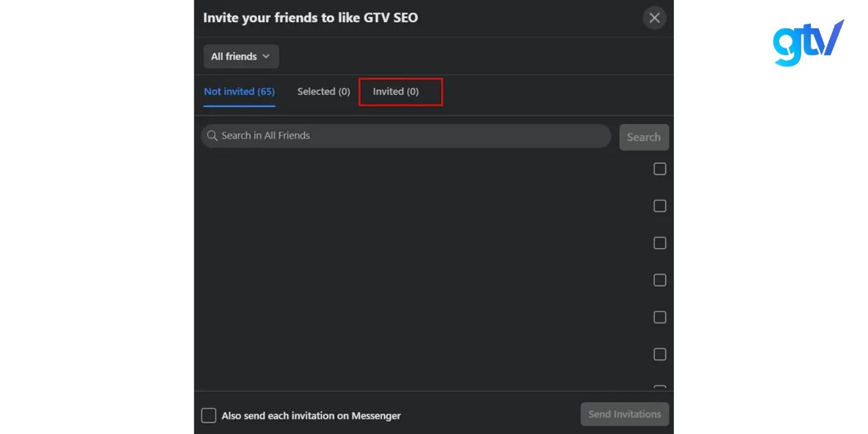The width and height of the screenshot is (868, 434).
Task: Check the third friend checkbox in the list
Action: coord(660,243)
